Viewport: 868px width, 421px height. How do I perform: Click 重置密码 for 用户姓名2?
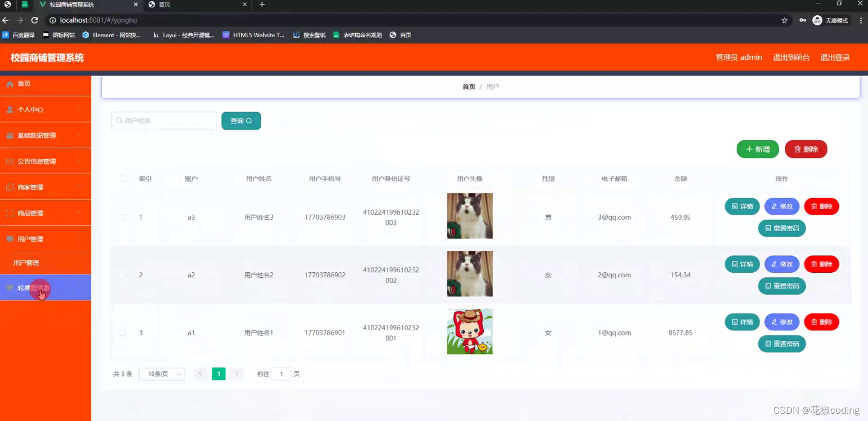tap(782, 286)
